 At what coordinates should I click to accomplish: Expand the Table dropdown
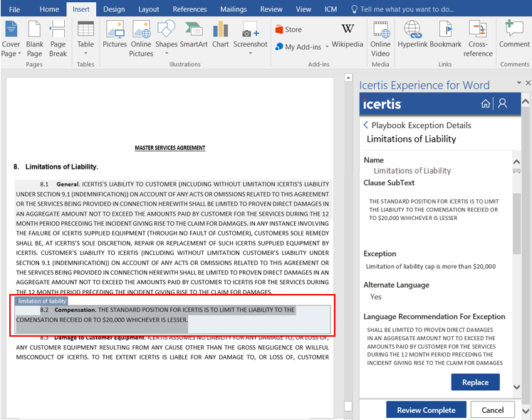(x=85, y=54)
